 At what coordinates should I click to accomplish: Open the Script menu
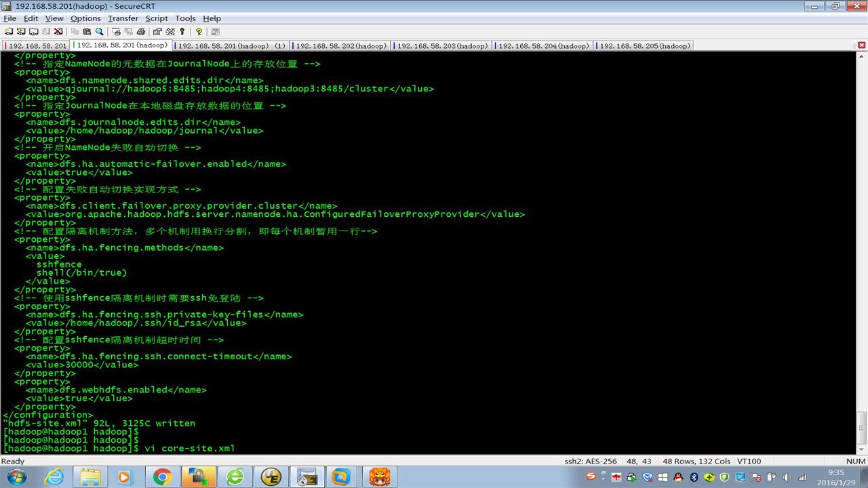coord(157,18)
